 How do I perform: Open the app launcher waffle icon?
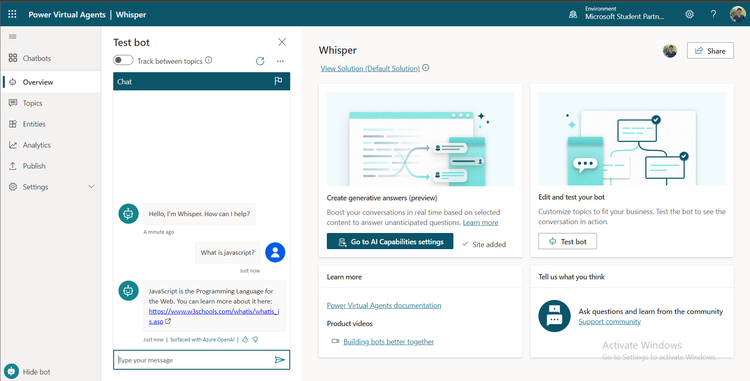tap(12, 14)
